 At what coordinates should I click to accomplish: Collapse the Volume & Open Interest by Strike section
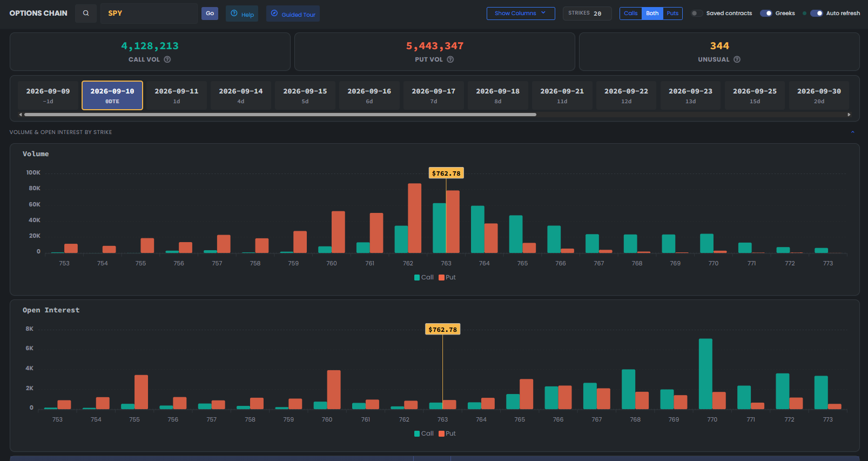[x=853, y=132]
